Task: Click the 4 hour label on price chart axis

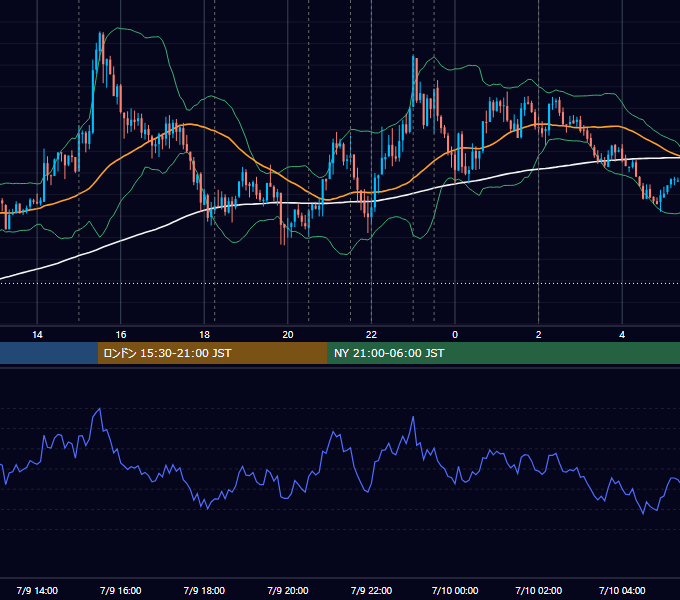Action: 622,334
